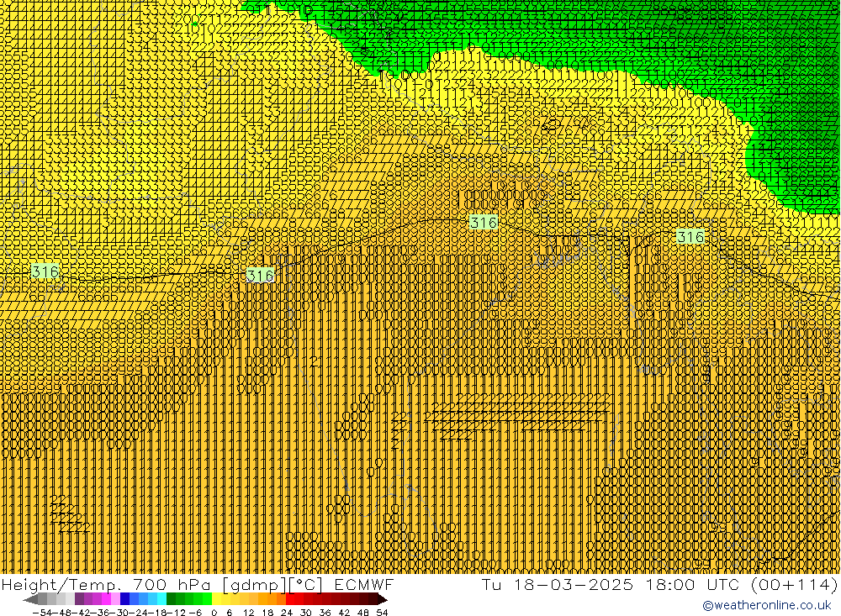
Task: Click the 'ECMWF' model label
Action: (364, 584)
